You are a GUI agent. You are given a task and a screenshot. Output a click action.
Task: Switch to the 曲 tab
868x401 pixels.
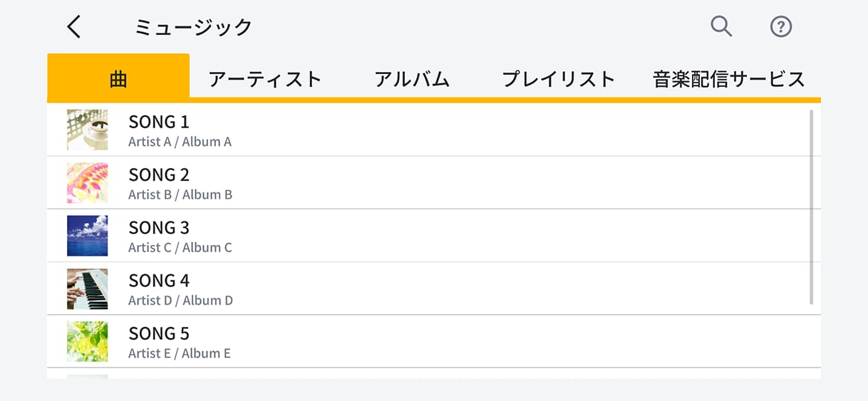pos(118,78)
